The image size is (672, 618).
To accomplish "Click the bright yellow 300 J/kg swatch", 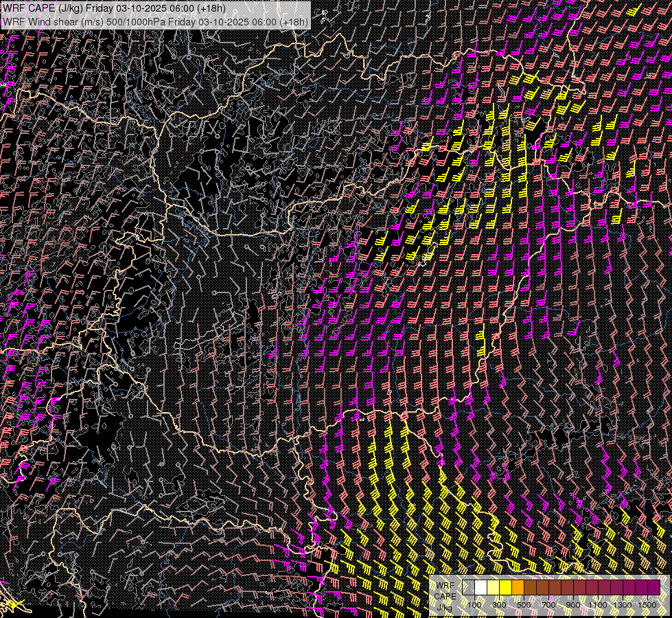I will pos(506,588).
